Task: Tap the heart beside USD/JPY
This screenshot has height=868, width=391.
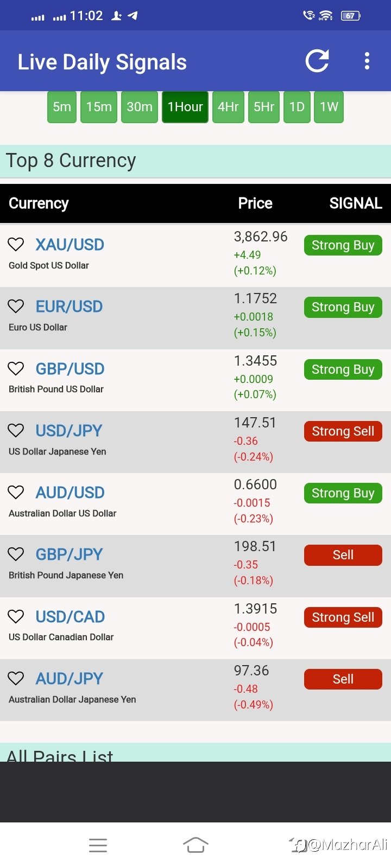Action: [16, 431]
